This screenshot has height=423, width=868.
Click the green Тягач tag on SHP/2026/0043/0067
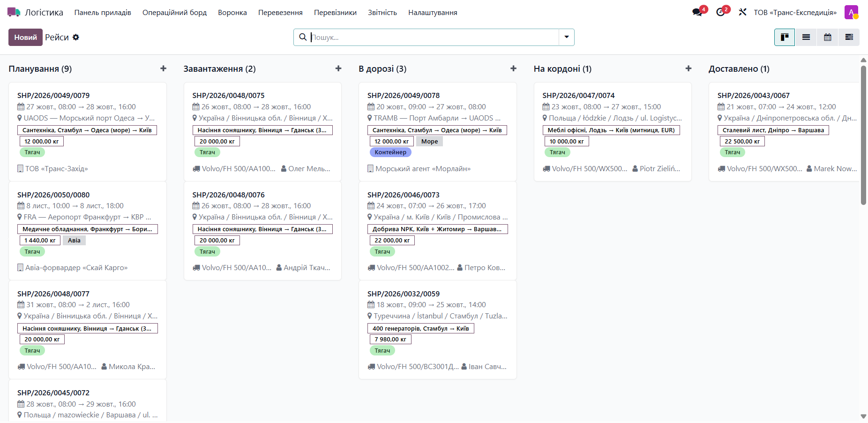click(733, 152)
